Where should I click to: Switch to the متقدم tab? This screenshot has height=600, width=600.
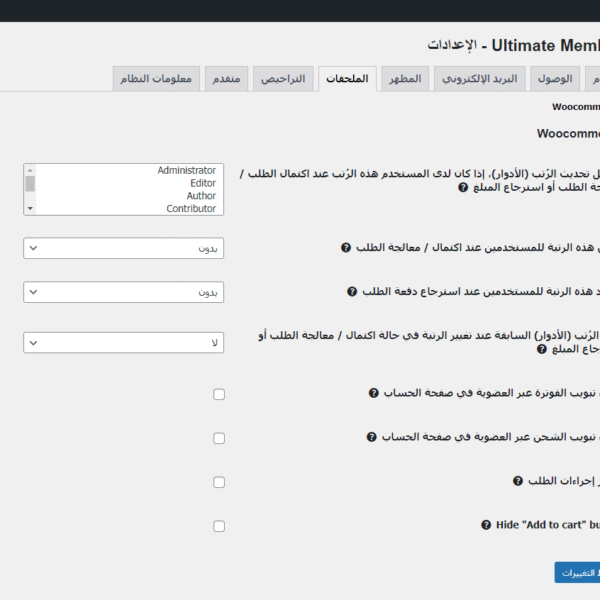pyautogui.click(x=227, y=79)
